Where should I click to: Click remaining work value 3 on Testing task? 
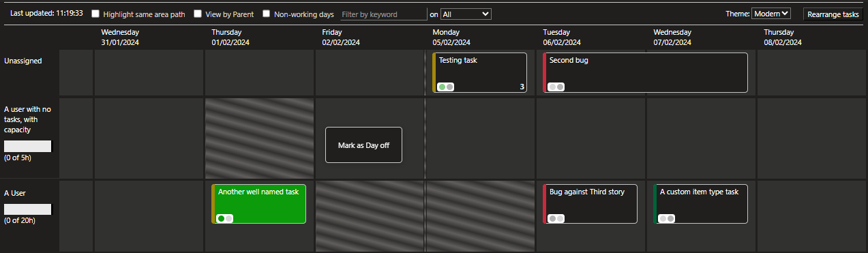[x=522, y=87]
